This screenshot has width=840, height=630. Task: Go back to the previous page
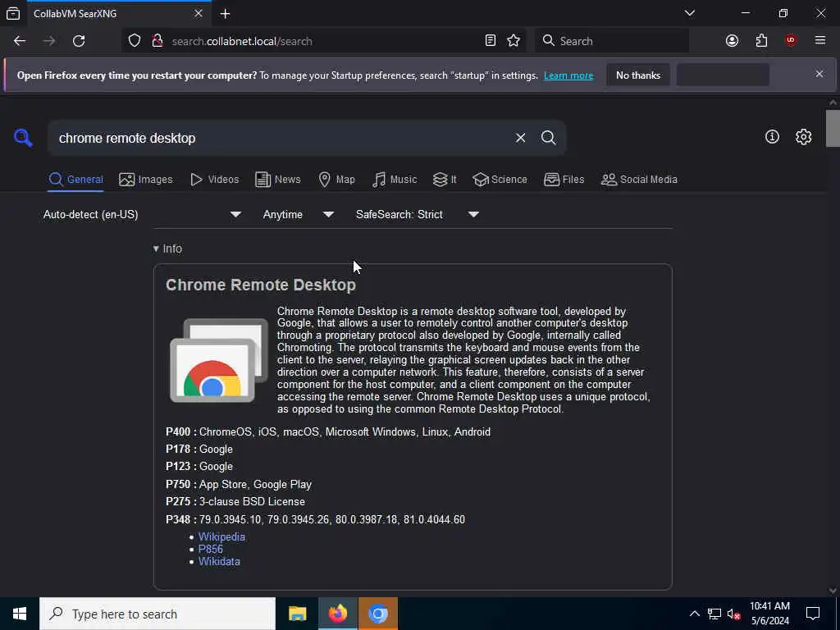(x=20, y=41)
